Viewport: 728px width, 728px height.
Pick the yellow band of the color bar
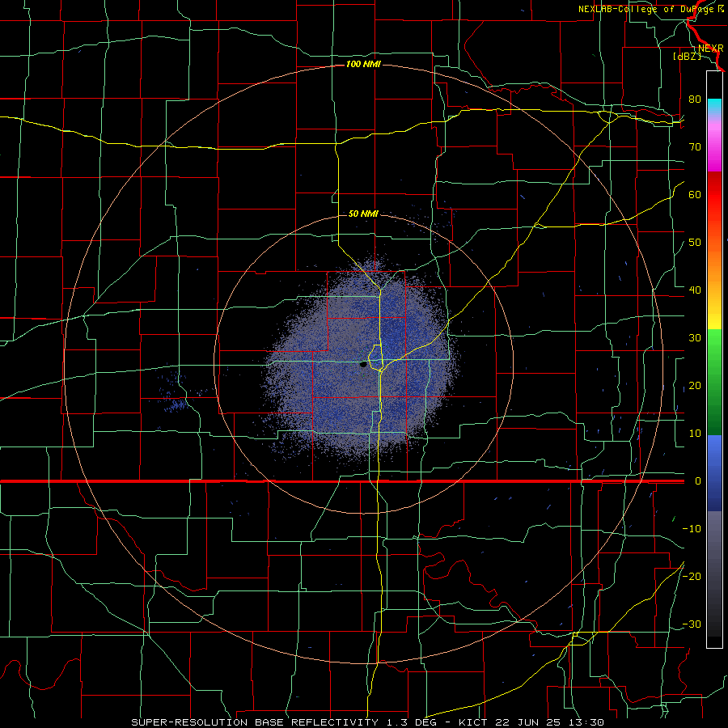click(x=714, y=316)
